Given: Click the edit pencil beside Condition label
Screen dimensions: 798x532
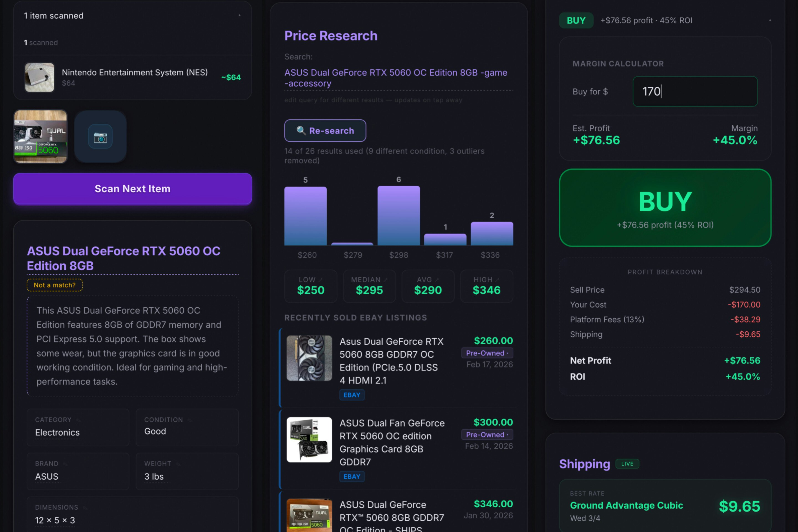Looking at the screenshot, I should click(x=190, y=420).
